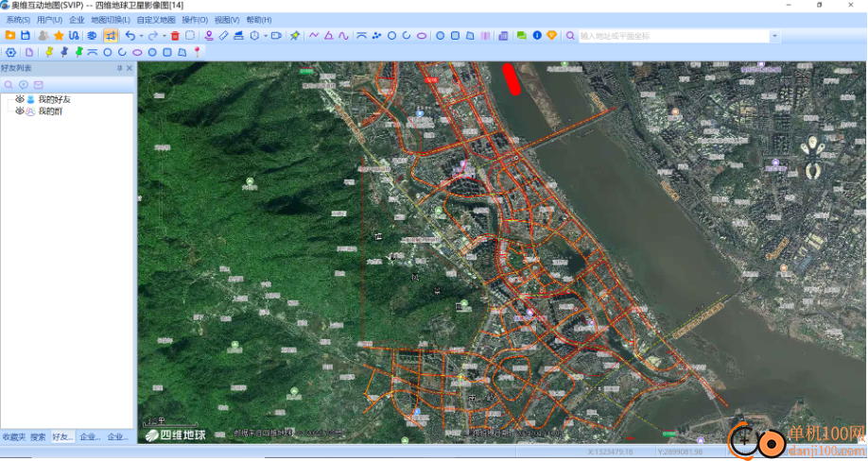Click the purple magnifier beside address box
The image size is (868, 461).
[570, 35]
